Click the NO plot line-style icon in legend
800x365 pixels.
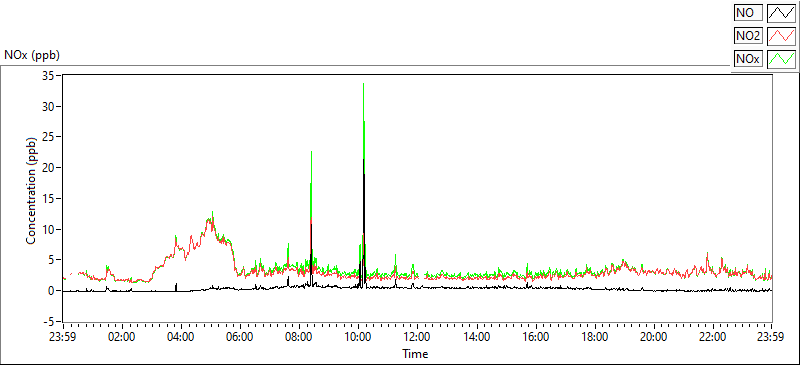pos(782,13)
